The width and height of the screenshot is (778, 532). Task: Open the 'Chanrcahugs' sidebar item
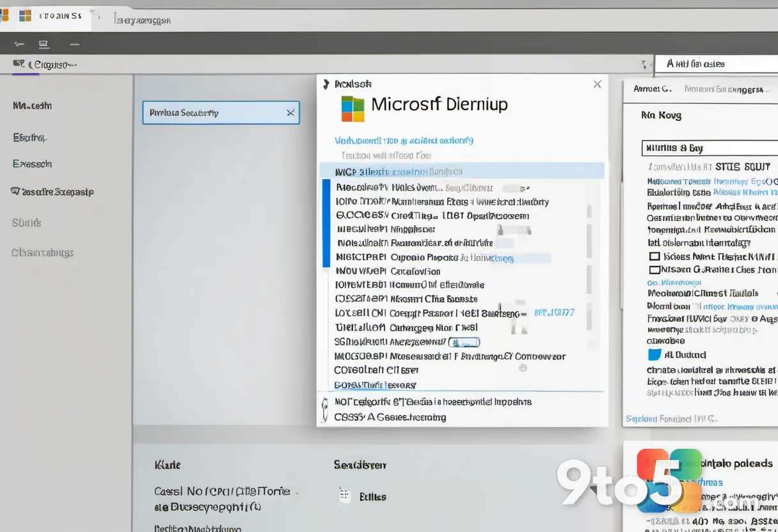[x=43, y=253]
